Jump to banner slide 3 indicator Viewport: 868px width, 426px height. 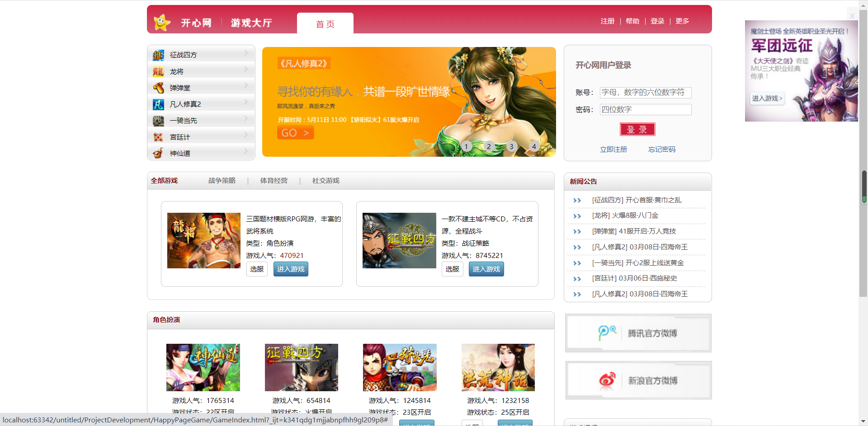(511, 146)
